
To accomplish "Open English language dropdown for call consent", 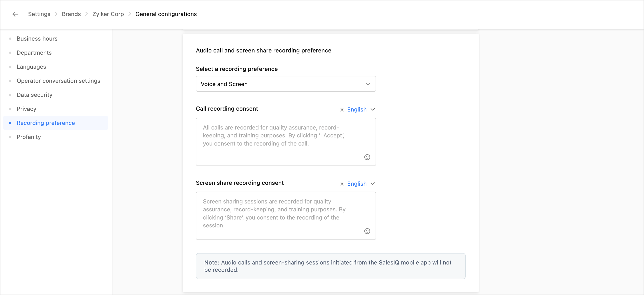I will point(361,109).
